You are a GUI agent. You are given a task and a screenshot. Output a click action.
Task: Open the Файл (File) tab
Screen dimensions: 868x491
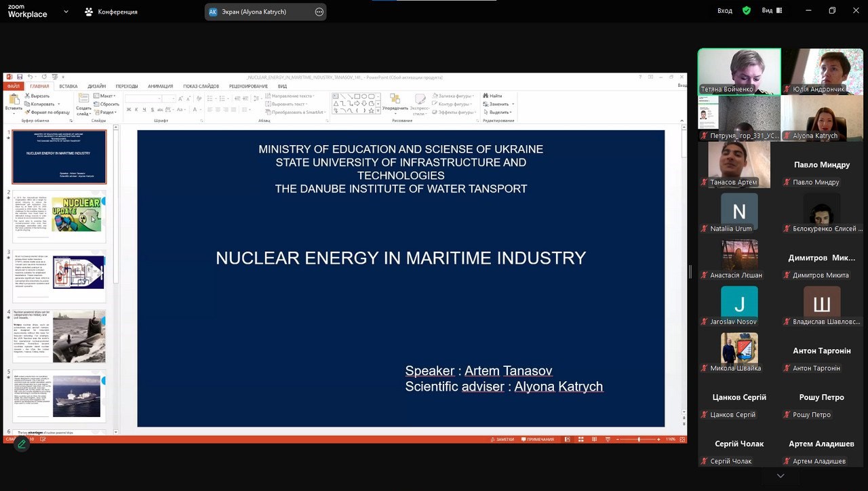click(x=14, y=86)
